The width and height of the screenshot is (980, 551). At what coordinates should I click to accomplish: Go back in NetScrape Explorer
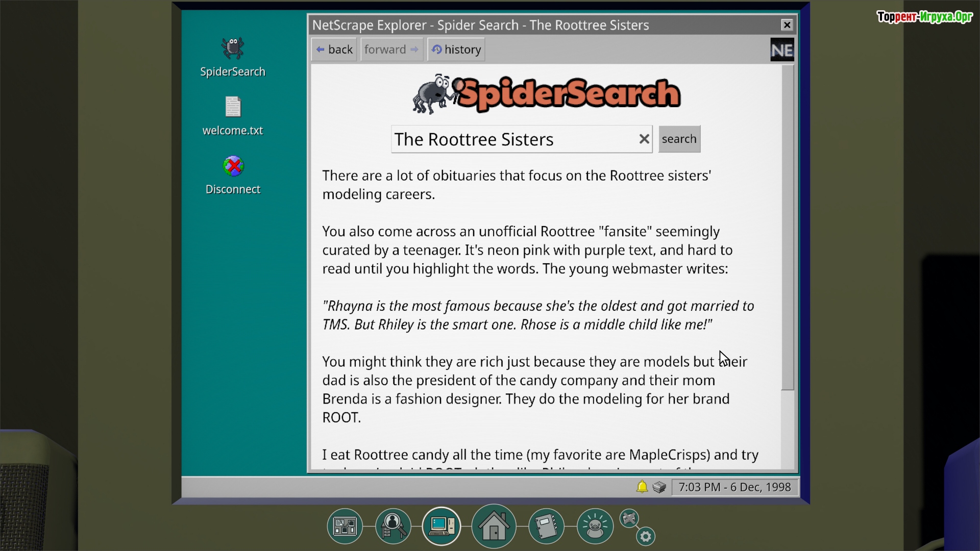tap(334, 49)
